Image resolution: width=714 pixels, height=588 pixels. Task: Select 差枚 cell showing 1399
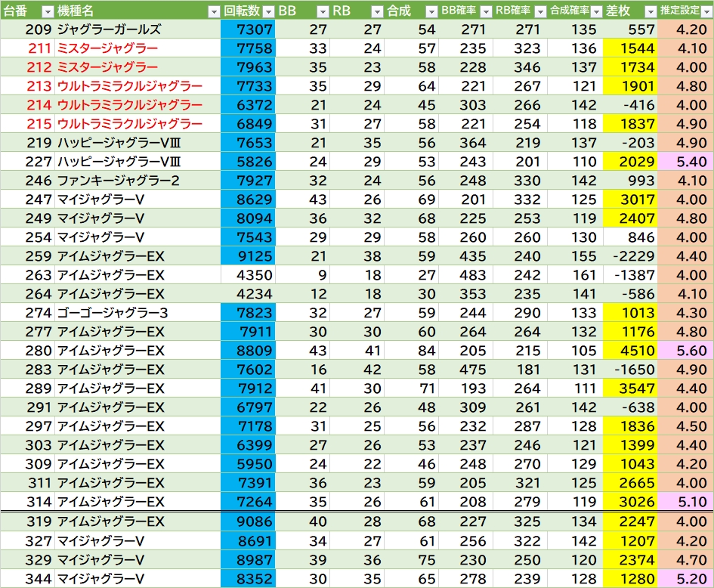click(630, 445)
